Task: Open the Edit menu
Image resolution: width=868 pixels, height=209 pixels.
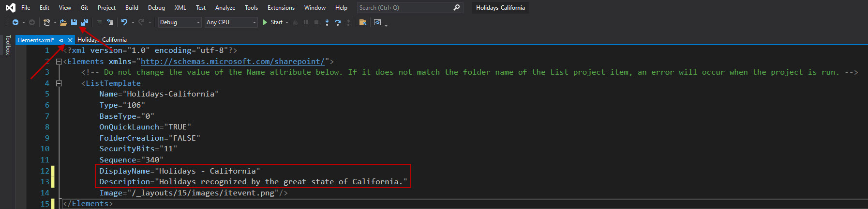Action: (x=45, y=8)
